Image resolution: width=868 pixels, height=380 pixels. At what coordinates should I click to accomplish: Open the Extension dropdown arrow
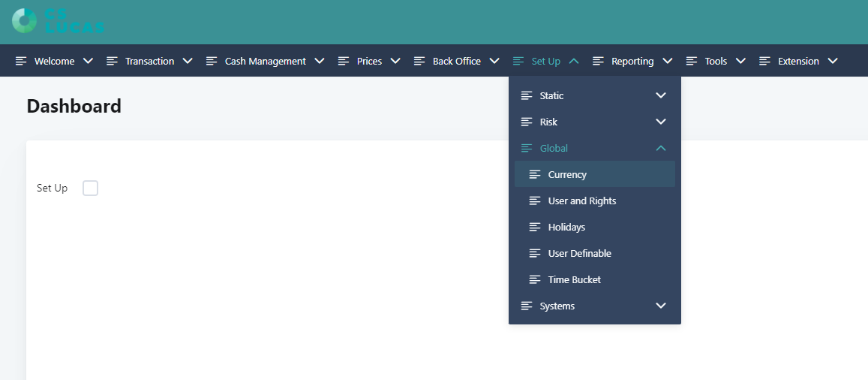[x=832, y=61]
